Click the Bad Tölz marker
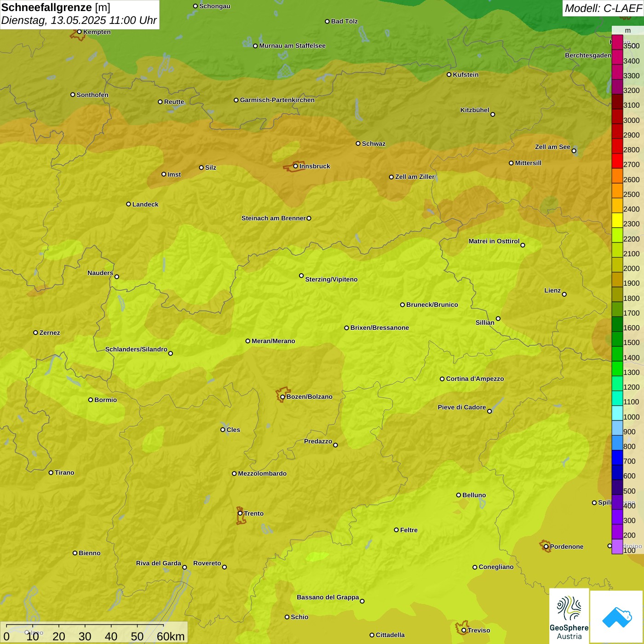644x644 pixels. tap(327, 21)
